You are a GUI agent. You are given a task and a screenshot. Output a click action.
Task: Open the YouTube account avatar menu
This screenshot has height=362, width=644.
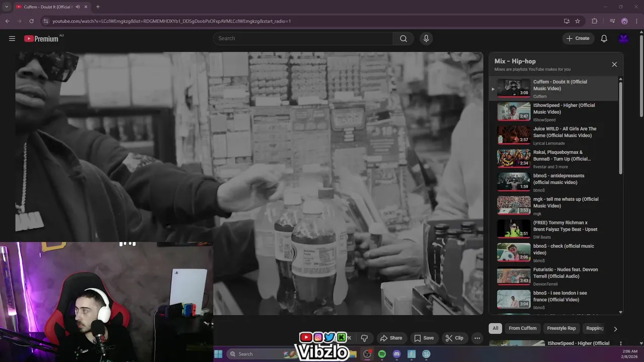click(x=624, y=39)
